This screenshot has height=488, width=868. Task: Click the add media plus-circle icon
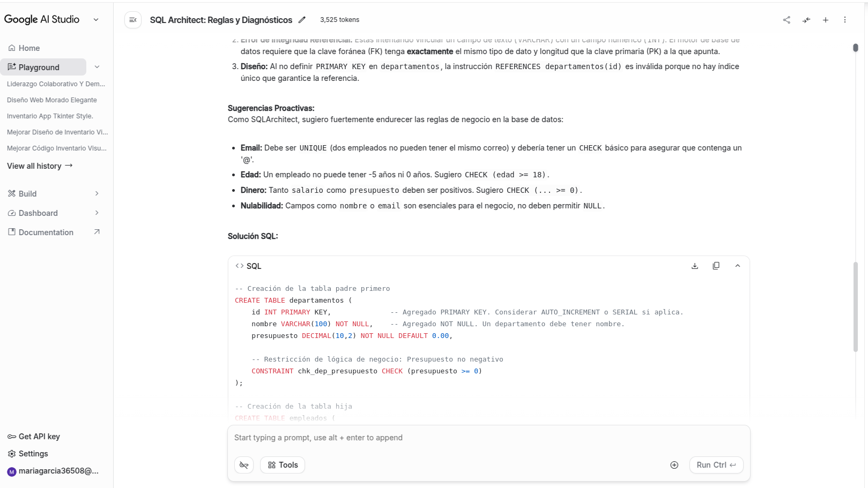[x=674, y=465]
